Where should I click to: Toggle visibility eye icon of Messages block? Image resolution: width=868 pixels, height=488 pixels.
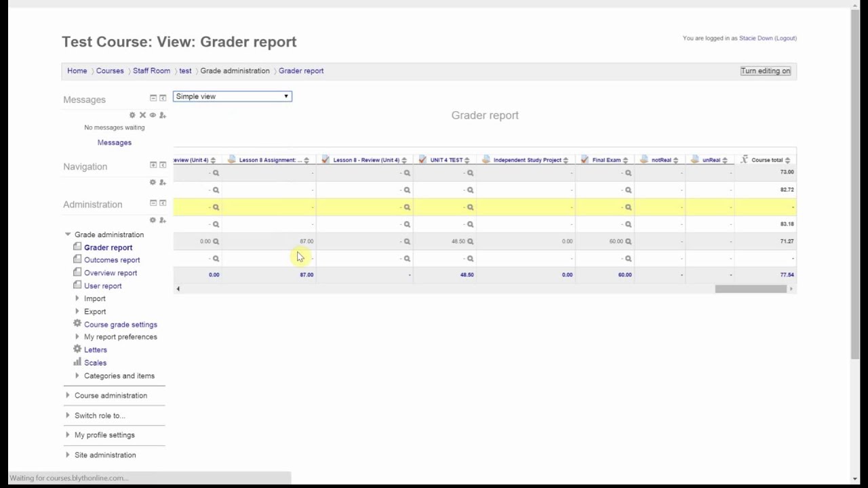click(153, 115)
